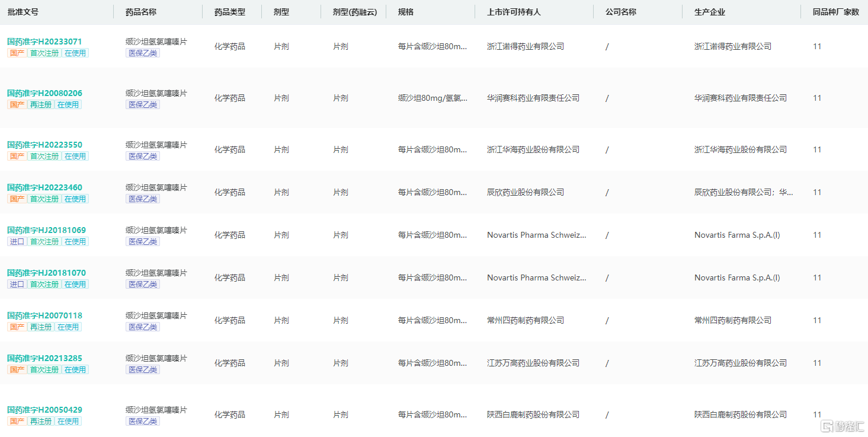Screen dimensions: 868x437
Task: Click the 规格 column header
Action: (x=406, y=12)
